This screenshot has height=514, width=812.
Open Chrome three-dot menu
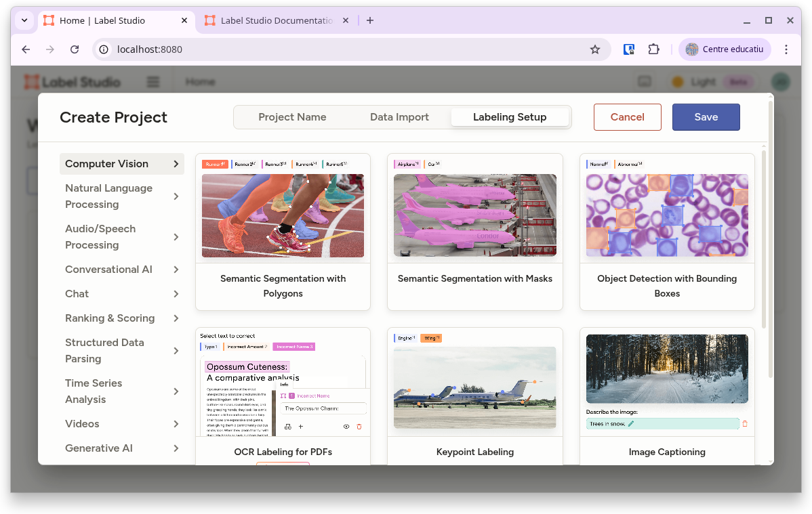click(786, 49)
